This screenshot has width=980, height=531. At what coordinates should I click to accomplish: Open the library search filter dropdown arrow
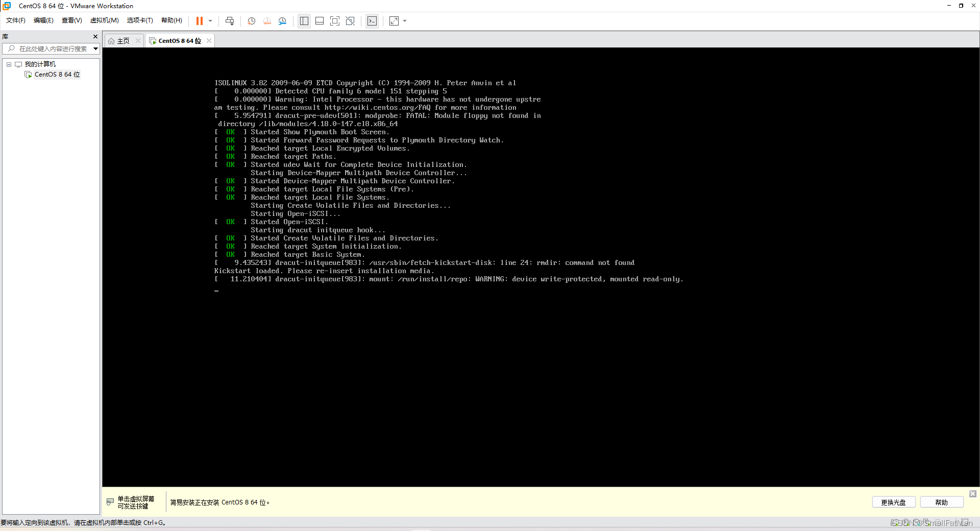(95, 49)
